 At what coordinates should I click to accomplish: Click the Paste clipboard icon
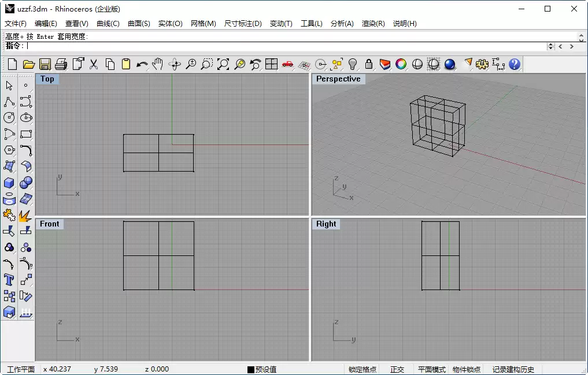(x=126, y=65)
